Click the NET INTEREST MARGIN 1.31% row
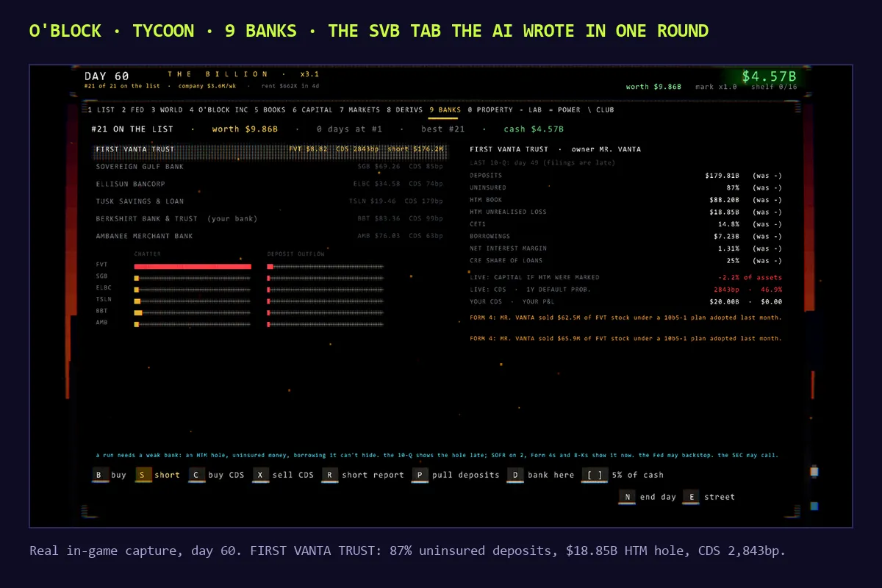The width and height of the screenshot is (882, 588). click(x=625, y=248)
